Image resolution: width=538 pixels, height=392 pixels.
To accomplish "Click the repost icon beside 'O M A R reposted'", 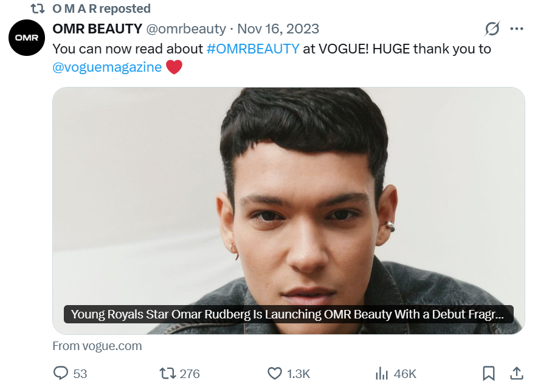I will point(38,9).
